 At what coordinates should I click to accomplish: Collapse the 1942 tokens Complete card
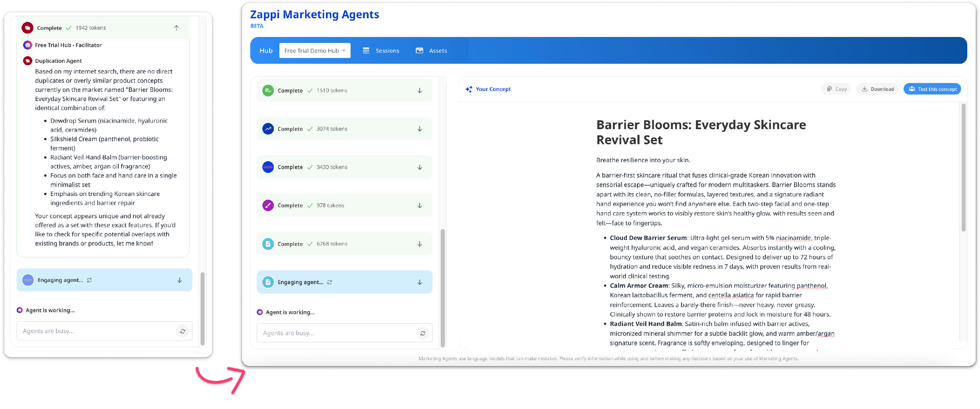coord(176,28)
